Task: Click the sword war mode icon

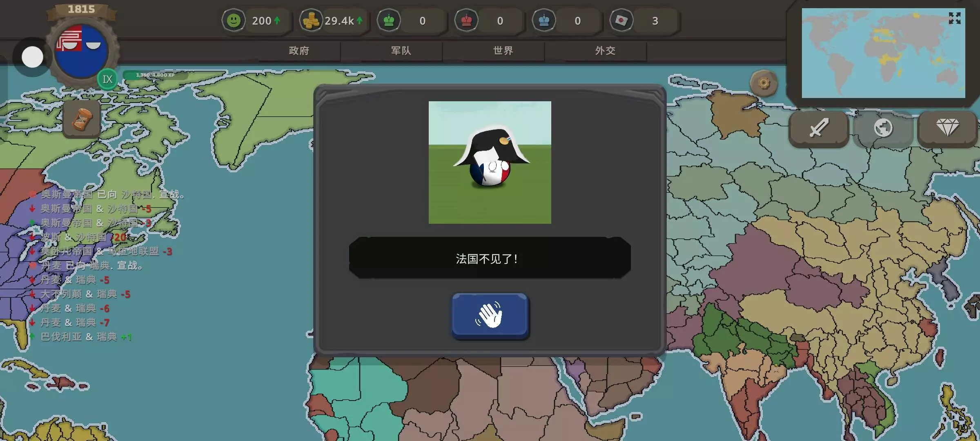Action: coord(819,128)
